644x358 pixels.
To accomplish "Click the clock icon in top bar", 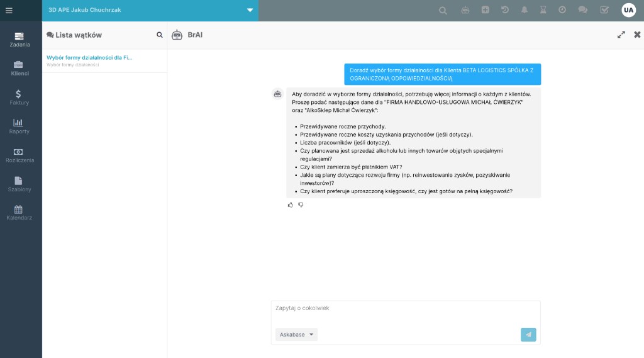I will pyautogui.click(x=562, y=10).
